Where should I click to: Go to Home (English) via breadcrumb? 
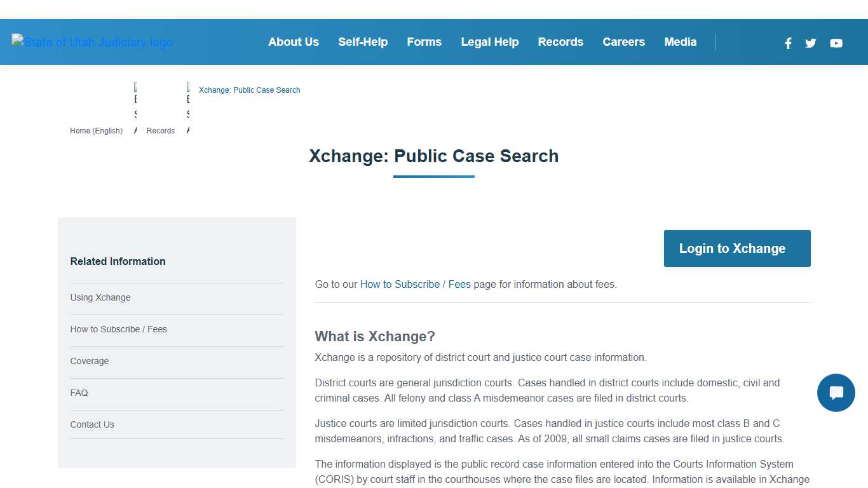point(96,130)
